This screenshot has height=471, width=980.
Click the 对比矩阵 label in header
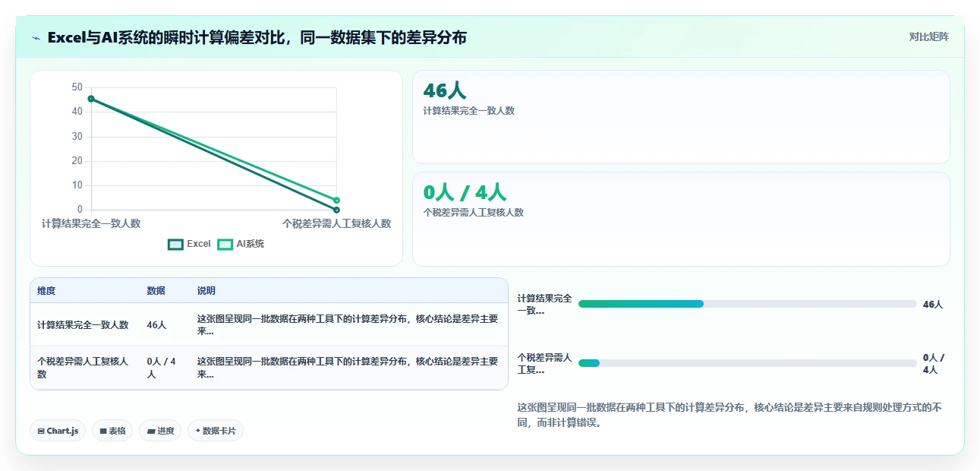coord(928,36)
